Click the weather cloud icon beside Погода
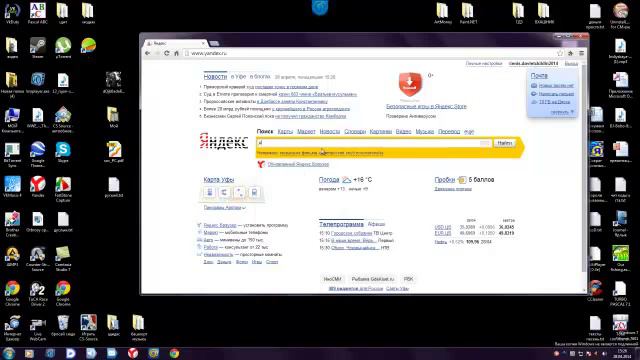 click(x=347, y=180)
